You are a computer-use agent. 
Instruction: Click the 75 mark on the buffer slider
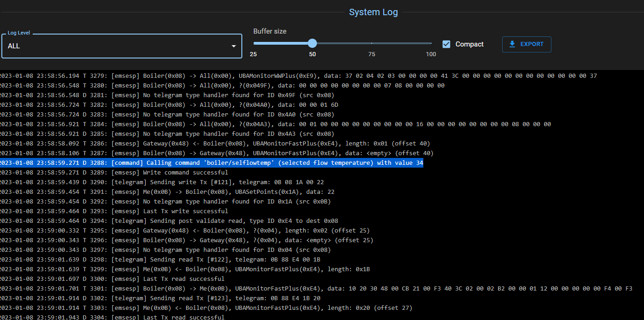tap(371, 43)
